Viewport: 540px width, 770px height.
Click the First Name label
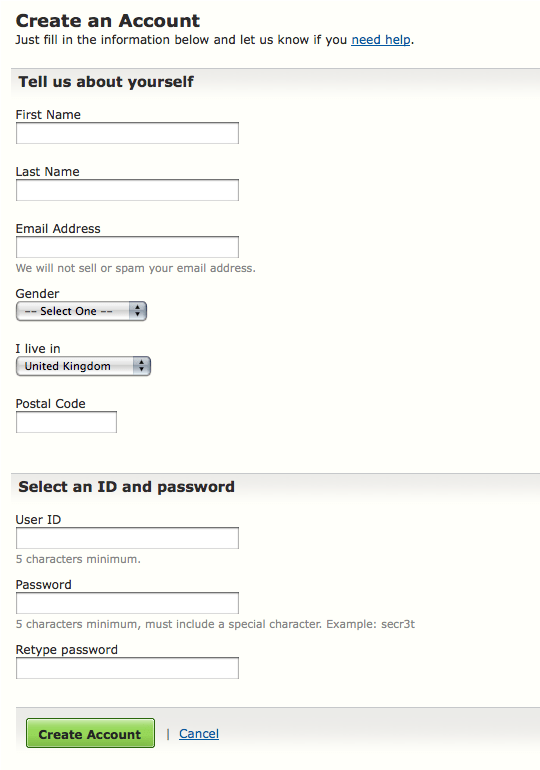coord(48,114)
